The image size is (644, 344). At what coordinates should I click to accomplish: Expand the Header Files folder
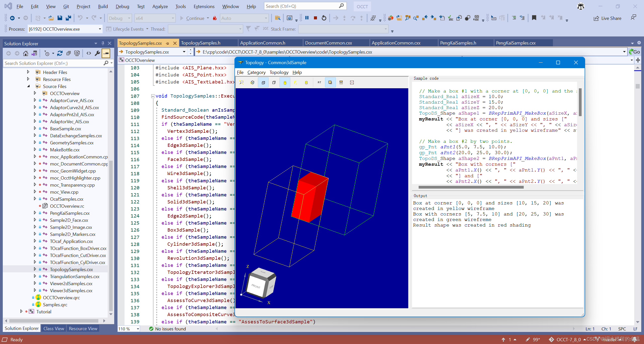point(28,72)
